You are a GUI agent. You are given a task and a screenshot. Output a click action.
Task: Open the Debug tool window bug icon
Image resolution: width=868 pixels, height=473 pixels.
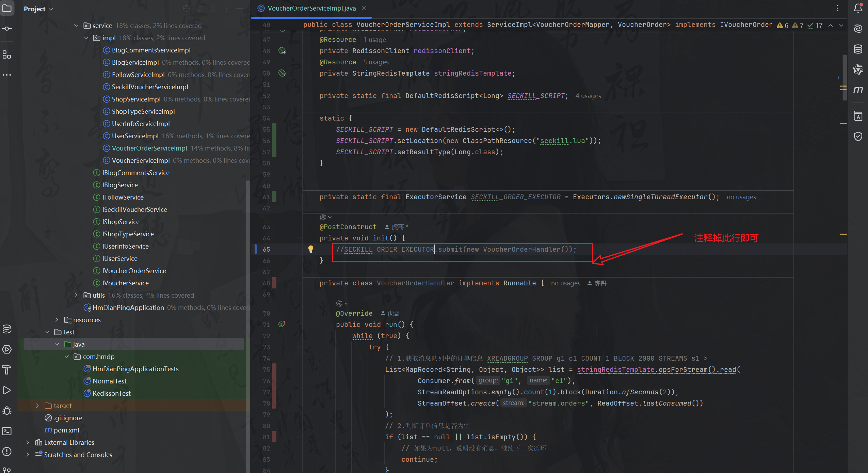[x=7, y=411]
